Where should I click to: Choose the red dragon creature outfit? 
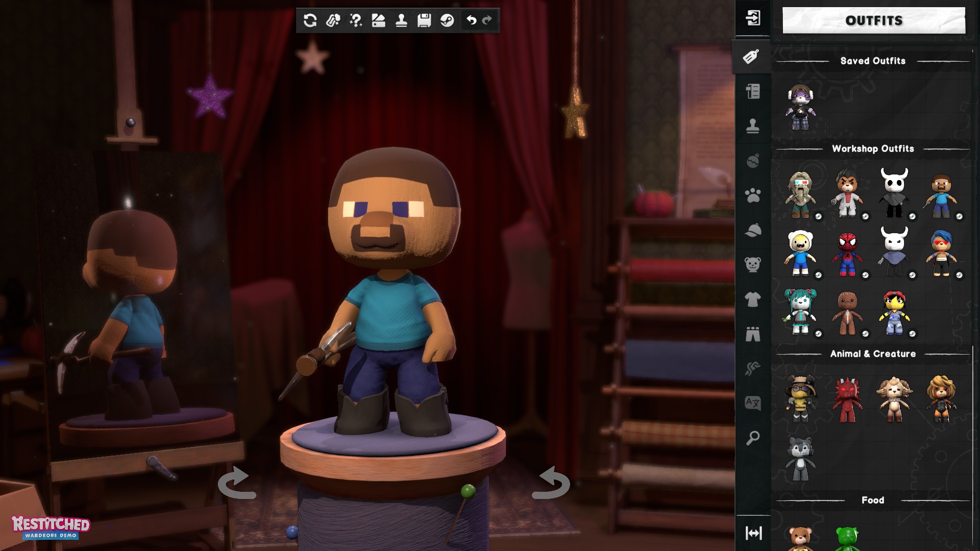coord(847,400)
